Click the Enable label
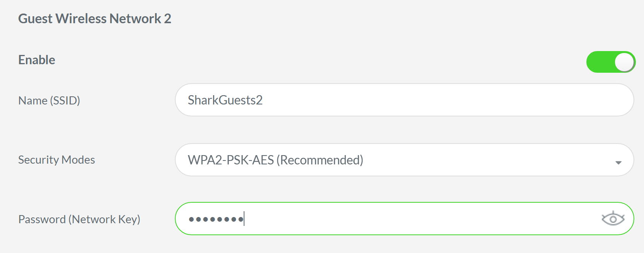The height and width of the screenshot is (253, 644). pyautogui.click(x=36, y=60)
